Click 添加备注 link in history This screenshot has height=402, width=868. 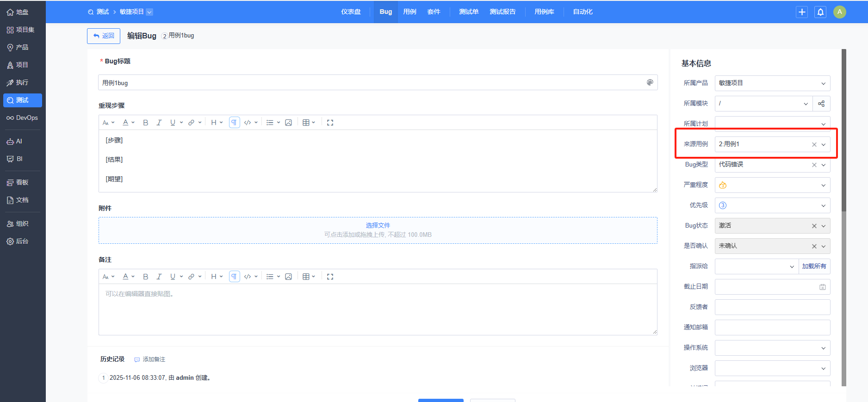click(149, 359)
